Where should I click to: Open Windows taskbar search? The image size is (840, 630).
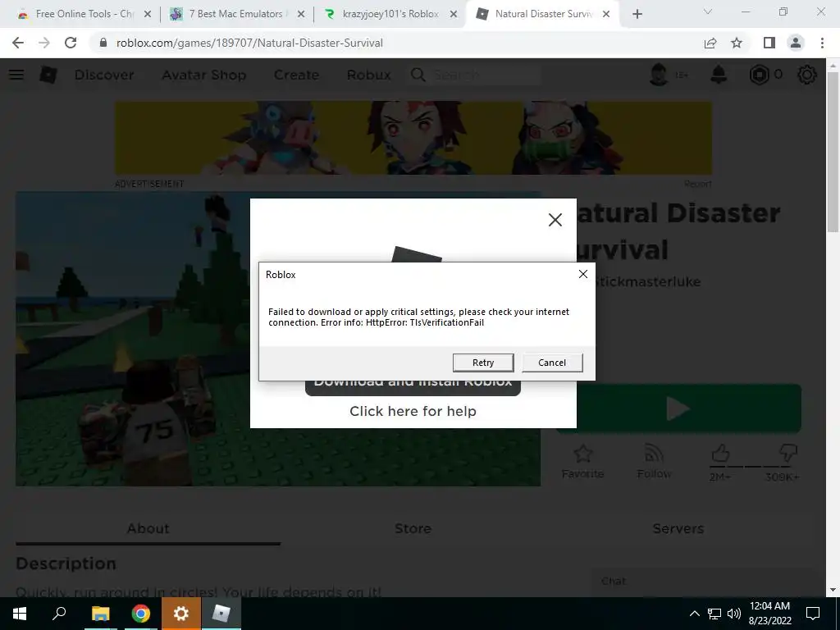pos(59,614)
